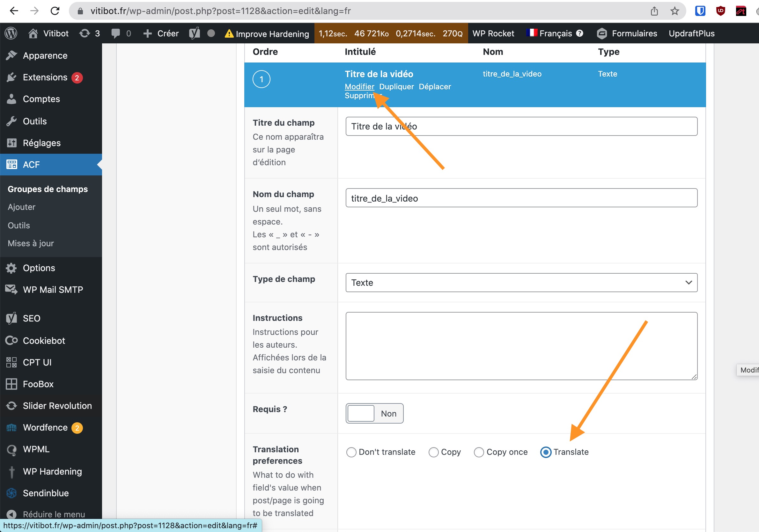
Task: Click the WordPress logo in admin bar
Action: [11, 33]
